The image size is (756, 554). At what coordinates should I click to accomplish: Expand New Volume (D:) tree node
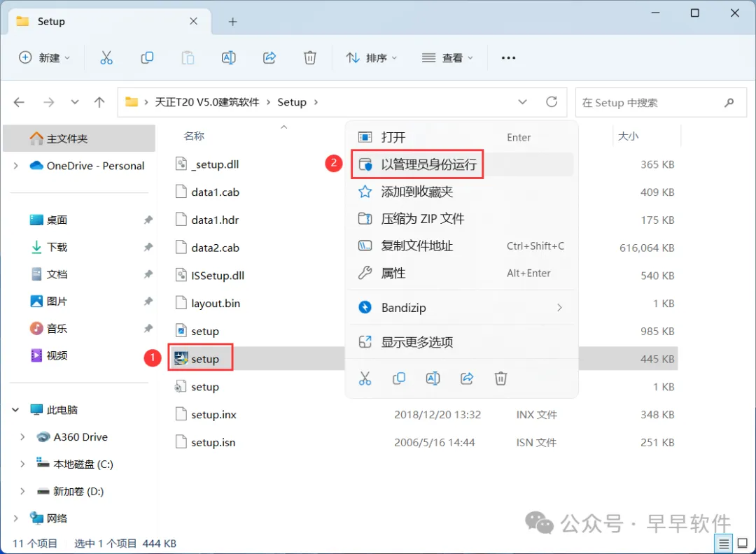tap(22, 491)
